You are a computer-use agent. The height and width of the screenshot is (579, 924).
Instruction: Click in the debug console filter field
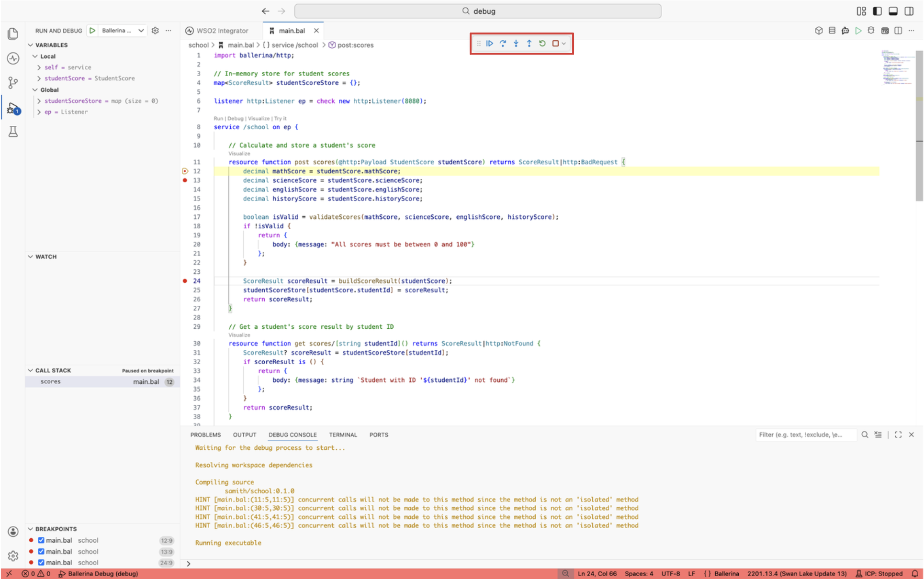(x=805, y=434)
